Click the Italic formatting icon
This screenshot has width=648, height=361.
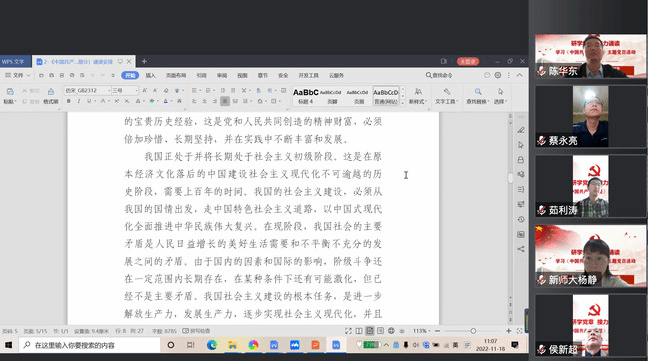tap(79, 101)
